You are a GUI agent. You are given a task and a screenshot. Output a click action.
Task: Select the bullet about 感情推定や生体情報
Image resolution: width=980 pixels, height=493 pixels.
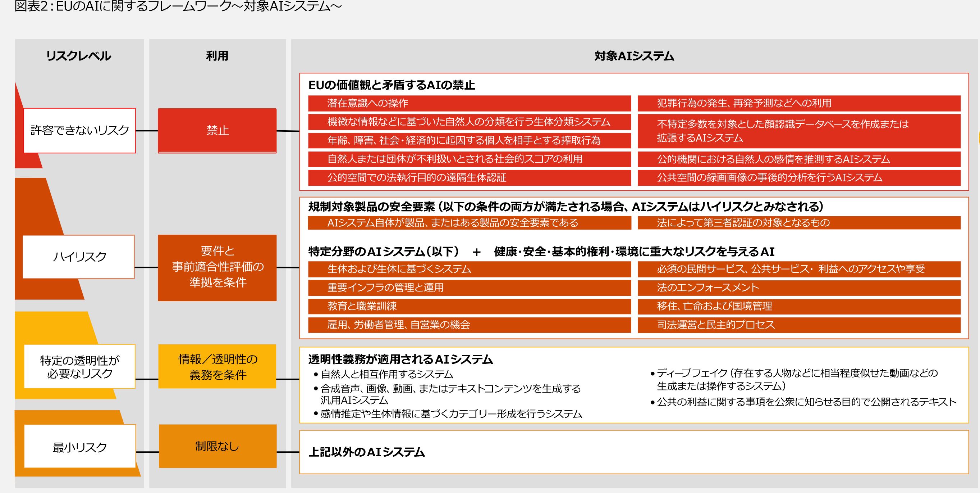pos(448,414)
